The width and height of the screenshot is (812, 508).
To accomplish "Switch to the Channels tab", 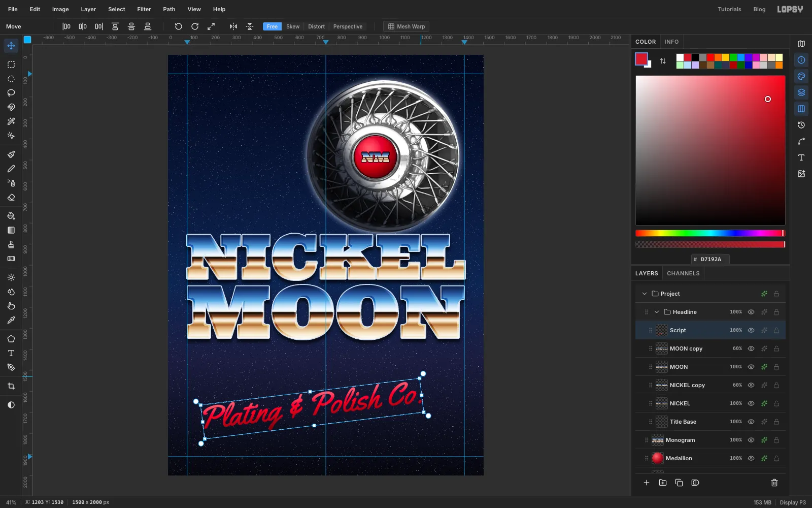I will (x=683, y=273).
